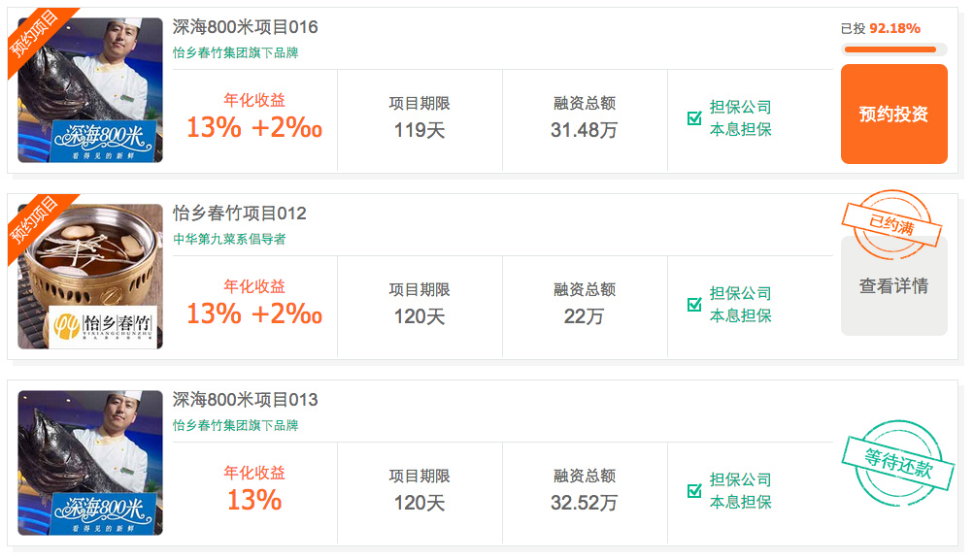Click guarantee checkmark in project 016 row
The width and height of the screenshot is (974, 560).
[694, 117]
